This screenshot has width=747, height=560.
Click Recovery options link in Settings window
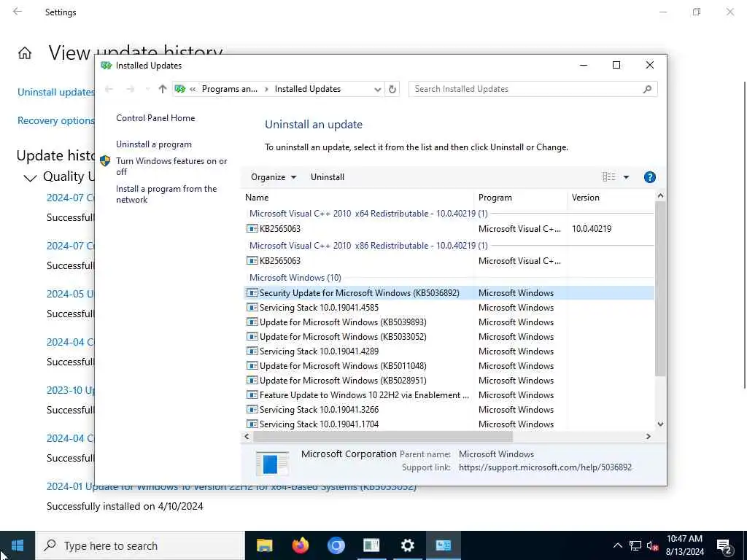coord(55,121)
